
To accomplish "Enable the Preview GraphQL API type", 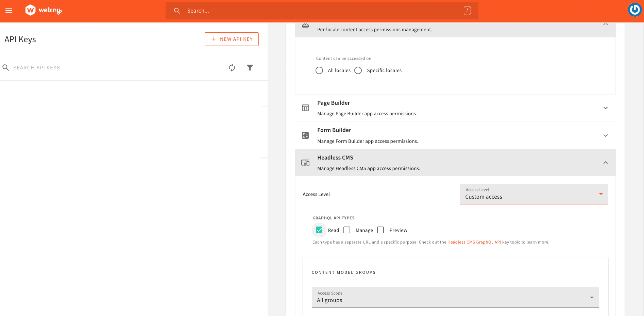I will pyautogui.click(x=380, y=230).
